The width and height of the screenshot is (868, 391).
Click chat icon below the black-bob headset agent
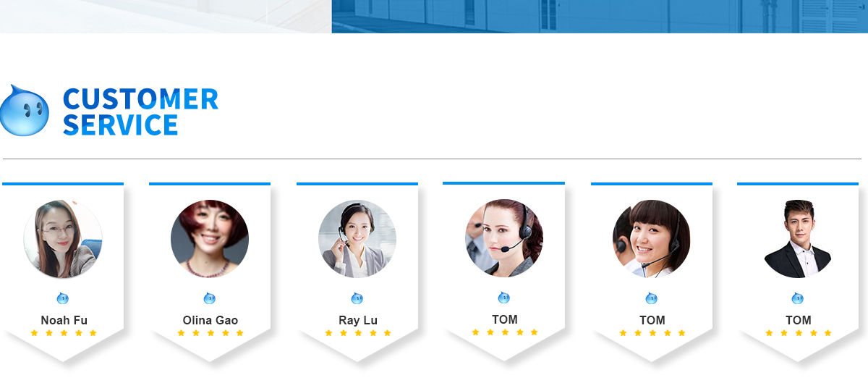(652, 298)
